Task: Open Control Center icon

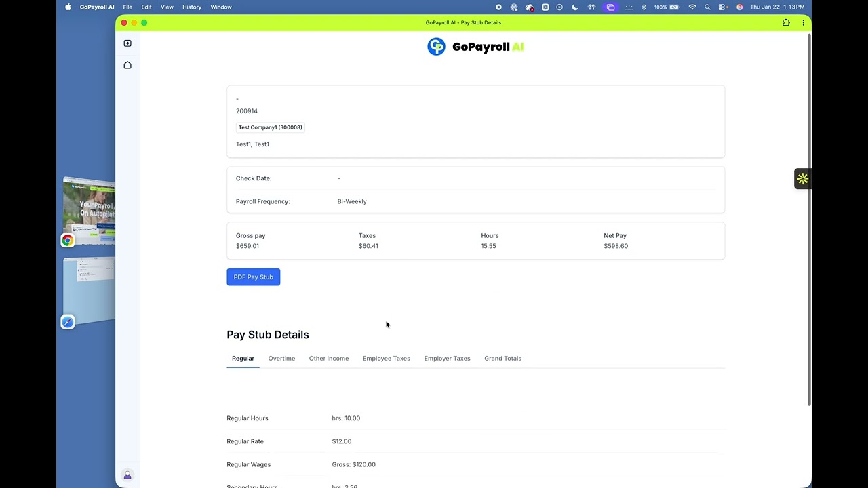Action: pyautogui.click(x=723, y=7)
